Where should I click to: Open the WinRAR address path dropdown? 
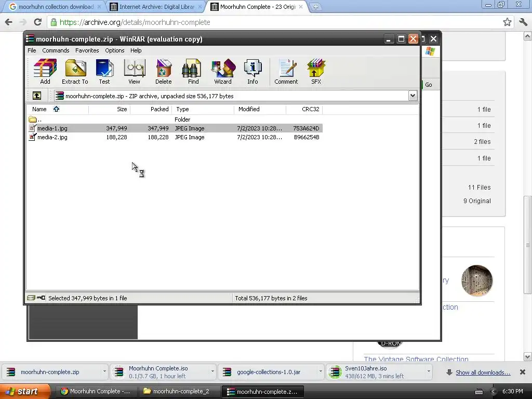413,96
